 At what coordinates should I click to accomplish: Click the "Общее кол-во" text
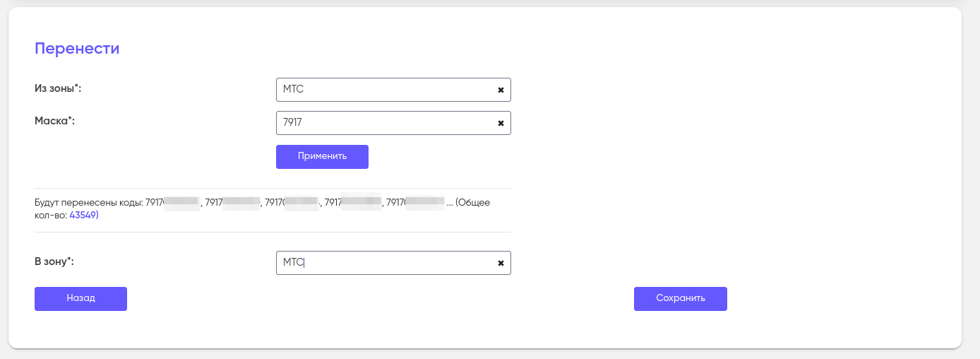473,203
